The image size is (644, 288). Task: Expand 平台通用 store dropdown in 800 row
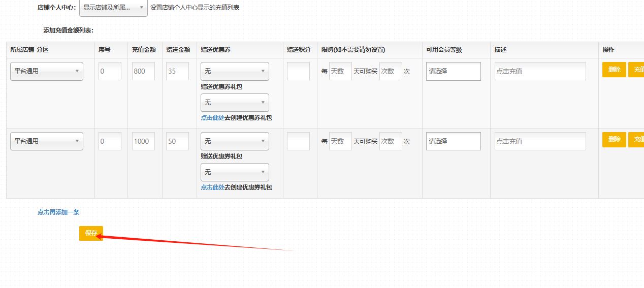pos(46,71)
